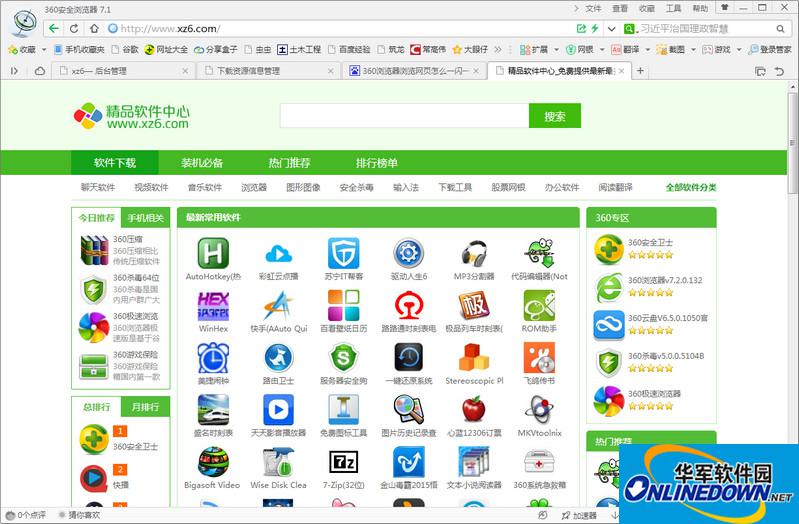This screenshot has height=524, width=799.
Task: Open the 收藏 favorites dropdown on bookmarks bar
Action: (x=27, y=49)
